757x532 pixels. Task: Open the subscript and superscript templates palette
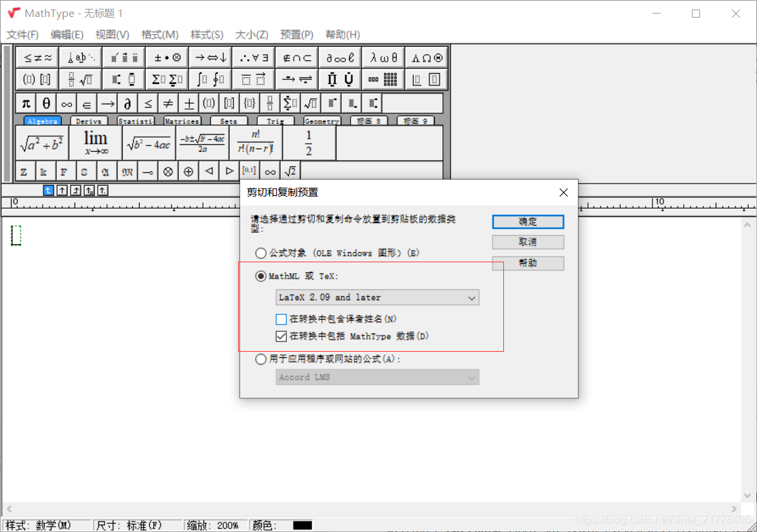[124, 79]
